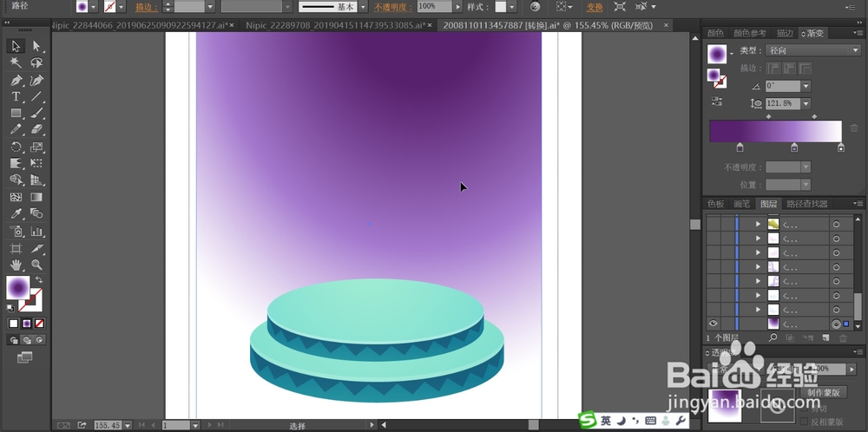The height and width of the screenshot is (432, 868).
Task: Open the gradient type 径向 dropdown
Action: click(812, 50)
